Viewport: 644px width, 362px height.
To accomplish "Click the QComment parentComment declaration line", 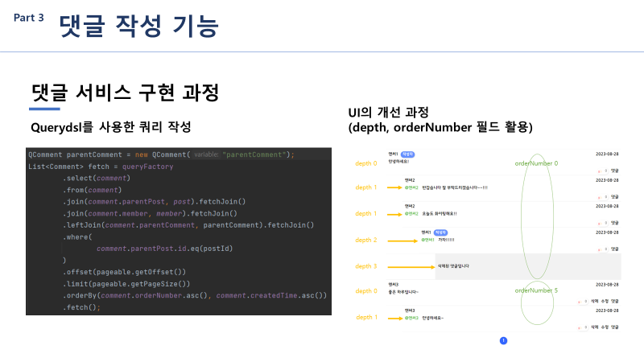I will (162, 154).
